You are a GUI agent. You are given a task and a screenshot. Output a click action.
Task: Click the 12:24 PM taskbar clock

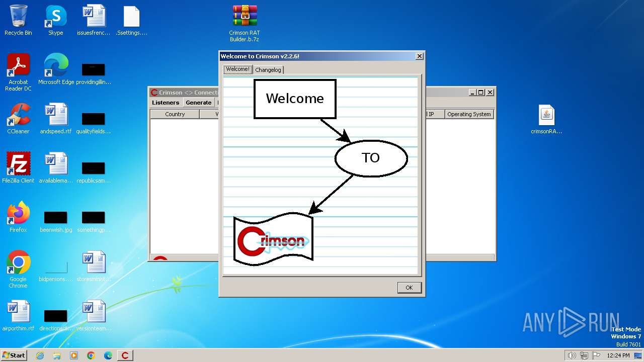tap(618, 355)
